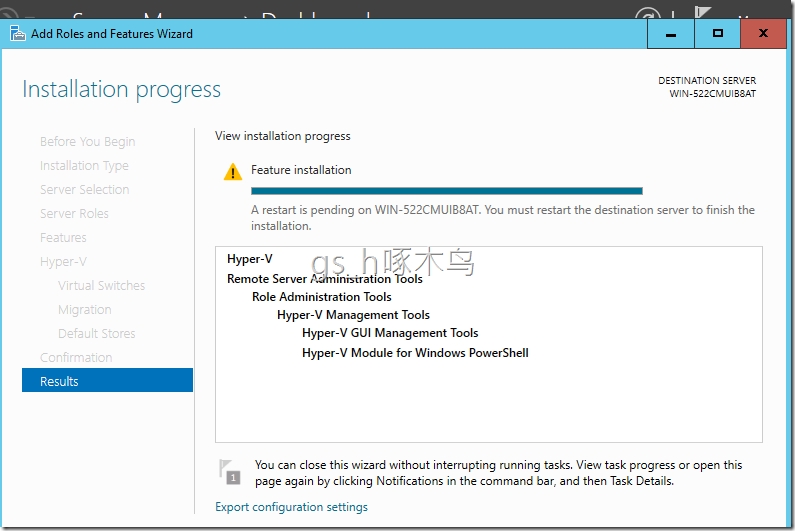
Task: Click the View installation progress heading
Action: (x=282, y=136)
